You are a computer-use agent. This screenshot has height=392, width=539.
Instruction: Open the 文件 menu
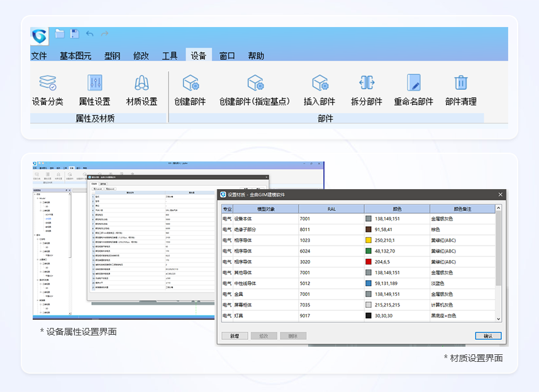coord(39,55)
